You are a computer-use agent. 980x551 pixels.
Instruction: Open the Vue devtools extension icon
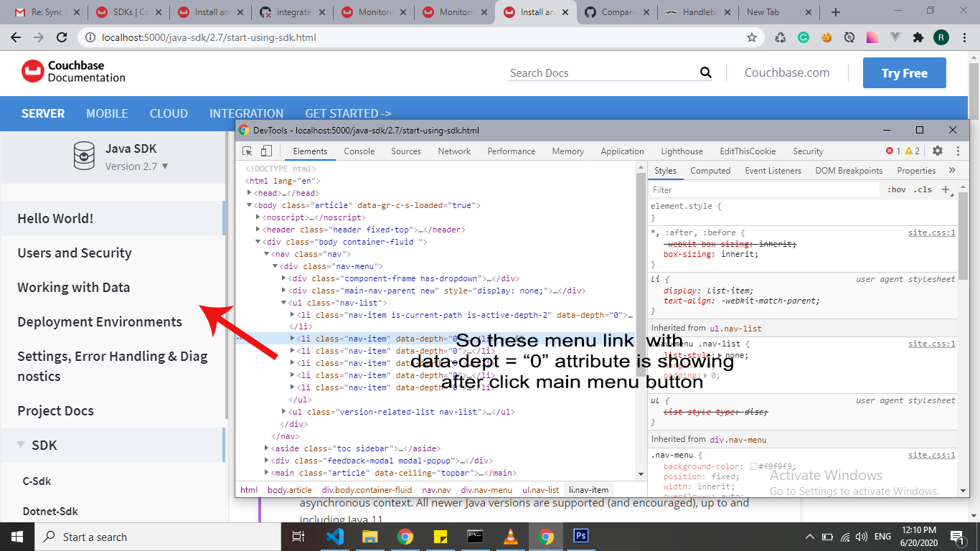click(x=895, y=37)
